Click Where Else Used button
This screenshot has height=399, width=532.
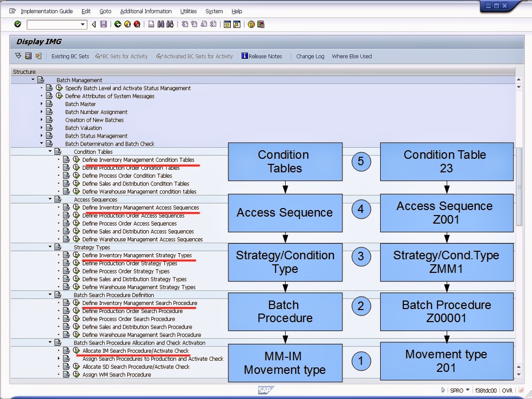[352, 56]
